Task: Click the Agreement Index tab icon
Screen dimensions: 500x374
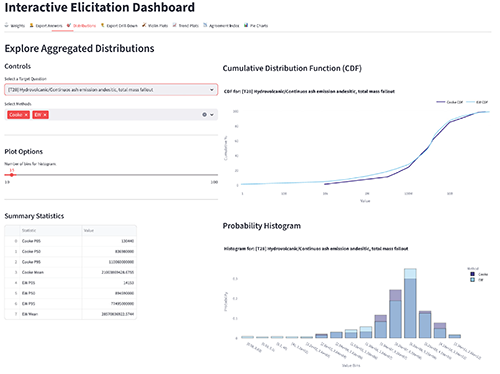Action: tap(205, 25)
